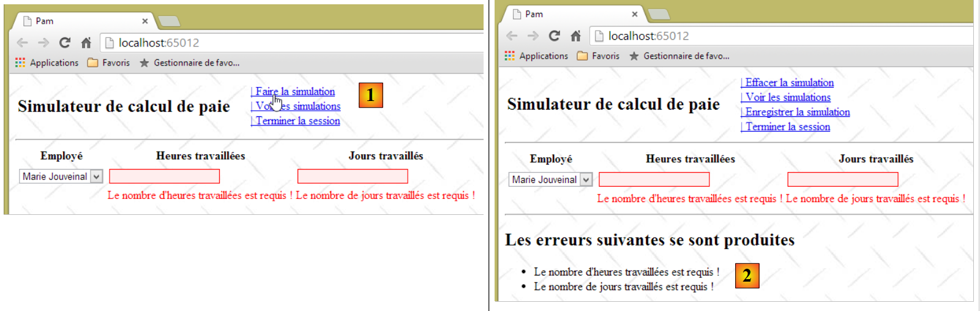Click 'Voir les simulations' in right window

click(788, 97)
